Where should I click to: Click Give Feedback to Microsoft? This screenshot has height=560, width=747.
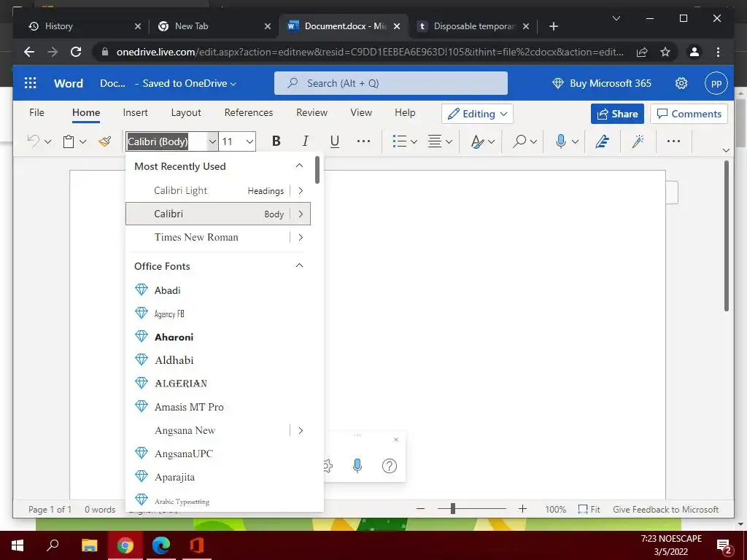tap(665, 510)
